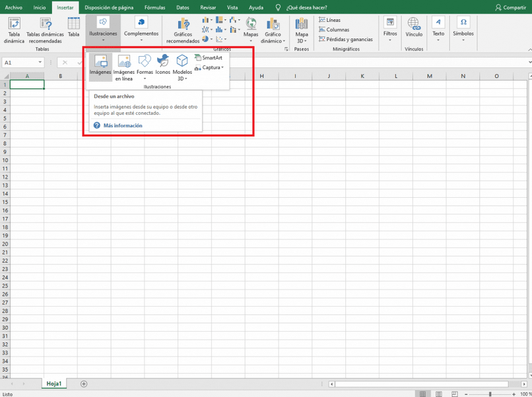The width and height of the screenshot is (532, 397).
Task: Click the Compartir button
Action: [x=511, y=7]
